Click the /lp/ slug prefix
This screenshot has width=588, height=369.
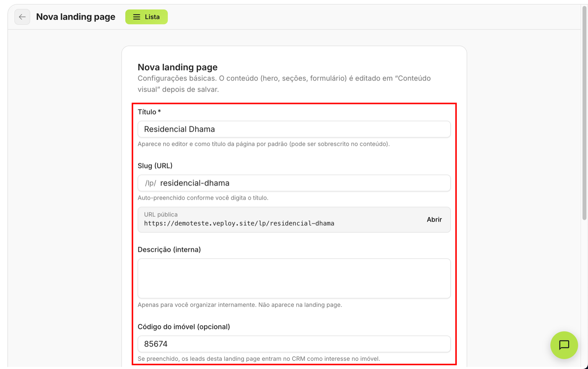(x=150, y=183)
